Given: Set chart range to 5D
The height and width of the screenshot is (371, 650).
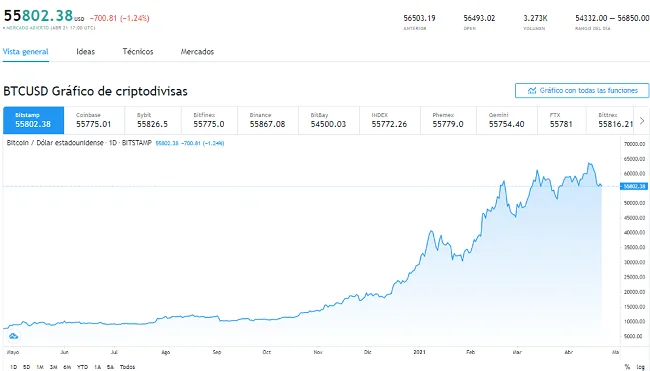Looking at the screenshot, I should point(27,367).
